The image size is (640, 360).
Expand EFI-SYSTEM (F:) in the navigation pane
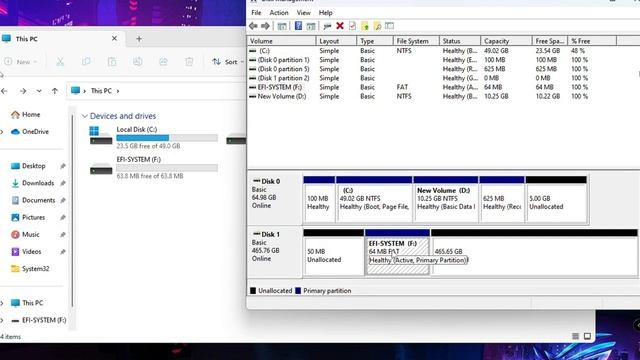(2, 320)
